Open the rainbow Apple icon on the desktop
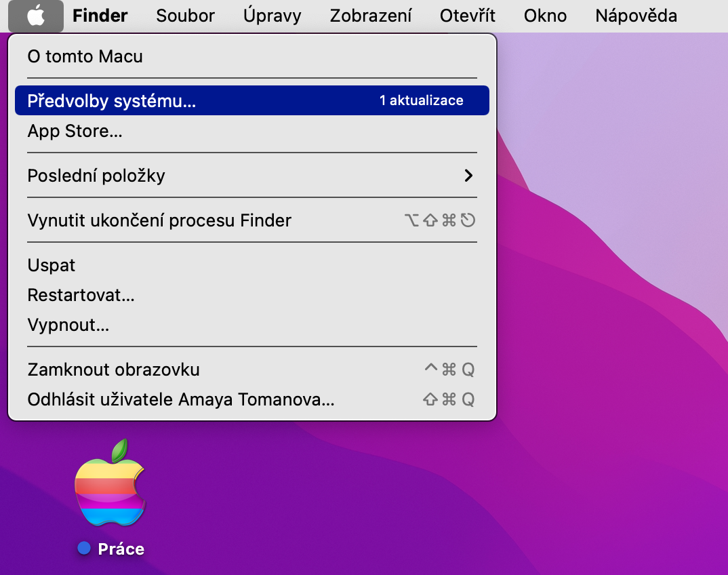 tap(110, 483)
